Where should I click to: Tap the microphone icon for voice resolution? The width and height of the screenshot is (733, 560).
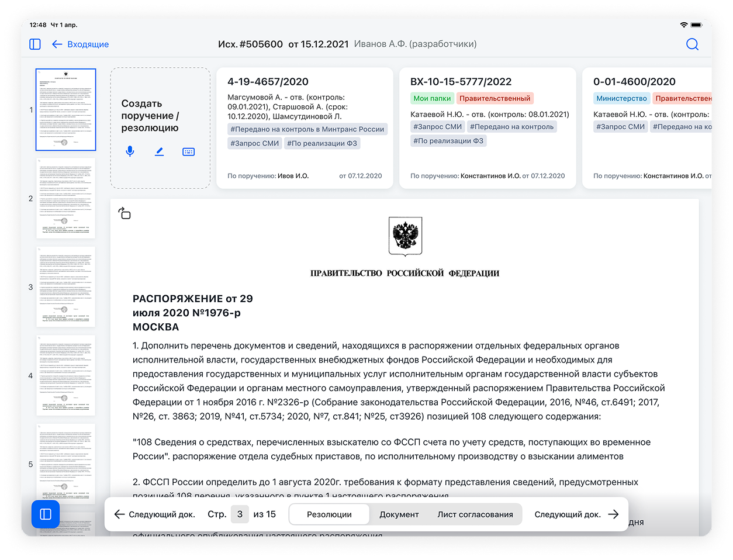pos(130,151)
